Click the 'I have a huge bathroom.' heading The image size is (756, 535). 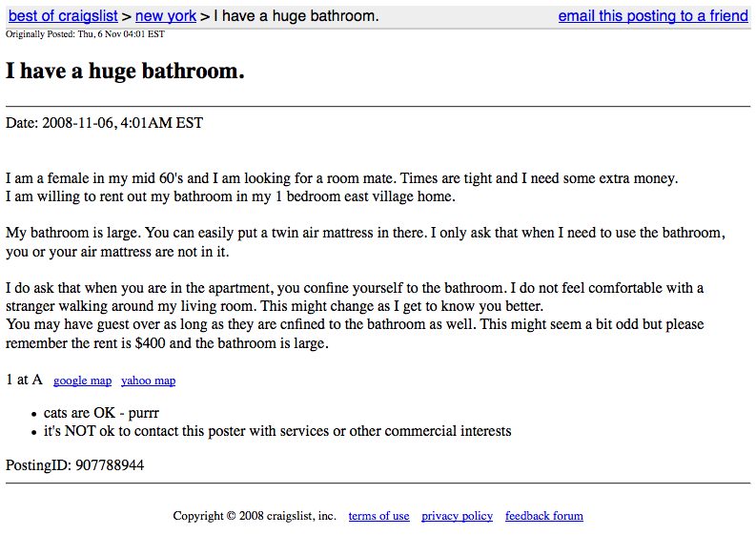(125, 71)
